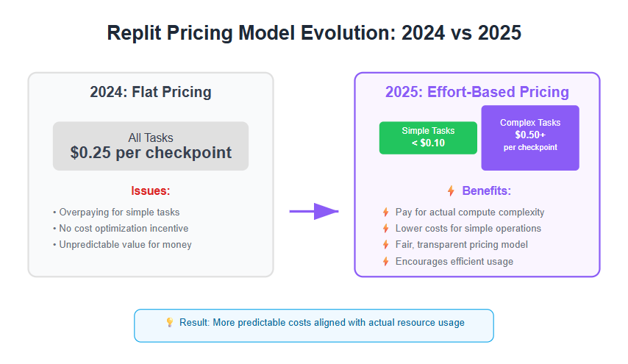Select the purple Complex Tasks box
Image resolution: width=628 pixels, height=364 pixels.
[x=530, y=138]
